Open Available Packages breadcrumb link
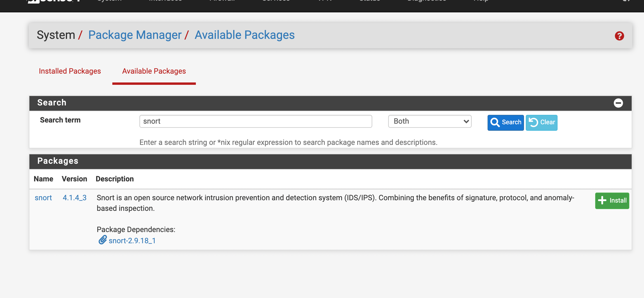Viewport: 644px width, 298px height. [244, 35]
